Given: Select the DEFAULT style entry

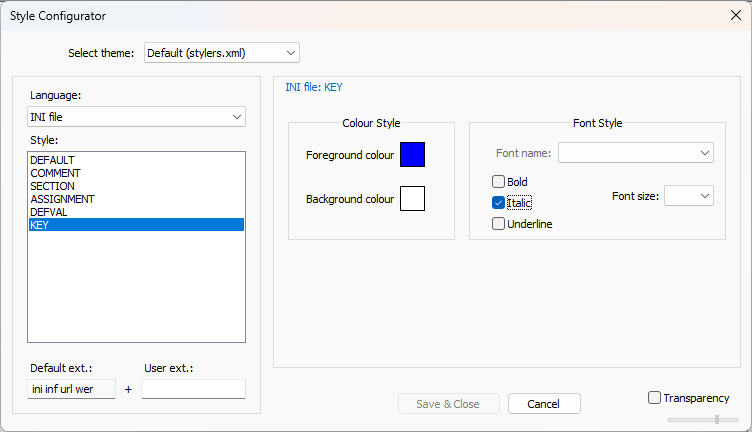Looking at the screenshot, I should [52, 160].
